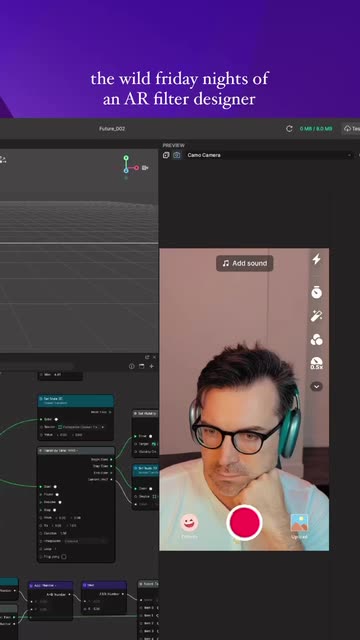Select the camera source icon in Preview
Screen dimensions: 360x640
[x=176, y=155]
